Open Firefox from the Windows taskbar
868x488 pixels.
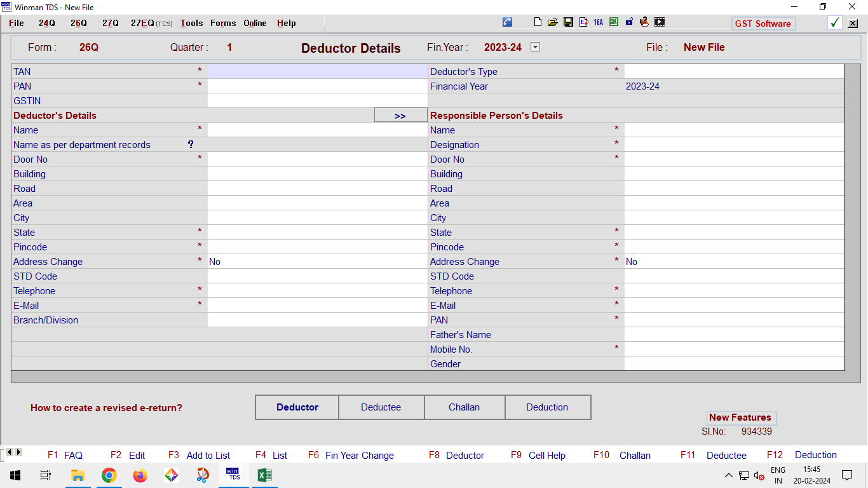[x=140, y=475]
